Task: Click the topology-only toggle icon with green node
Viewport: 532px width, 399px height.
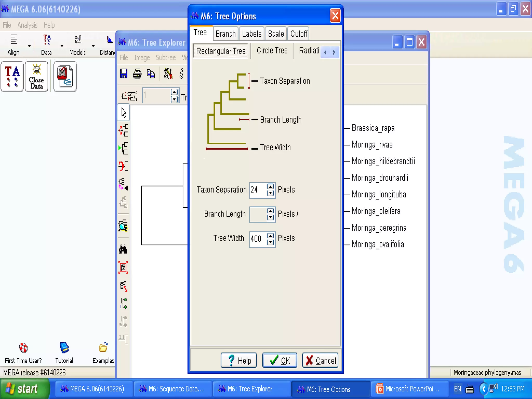Action: tap(124, 303)
